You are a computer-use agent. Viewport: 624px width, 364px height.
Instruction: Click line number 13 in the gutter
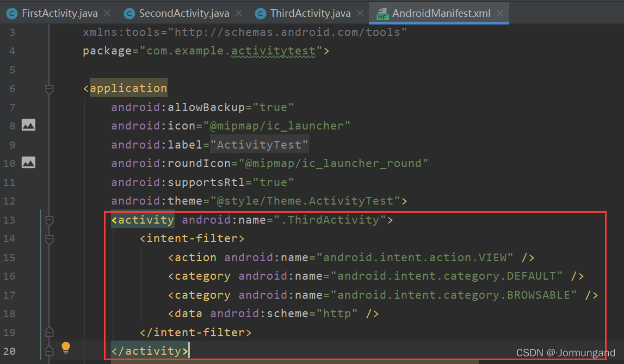pos(9,220)
